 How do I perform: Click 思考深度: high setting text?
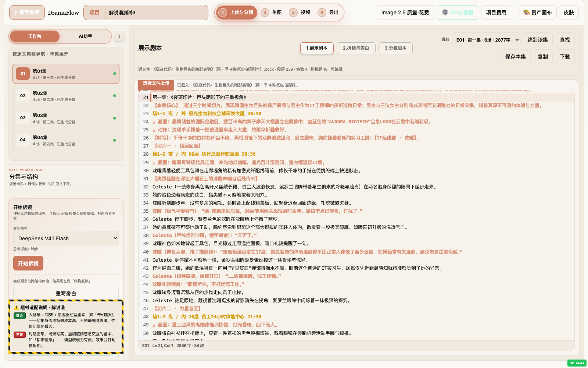tap(26, 249)
